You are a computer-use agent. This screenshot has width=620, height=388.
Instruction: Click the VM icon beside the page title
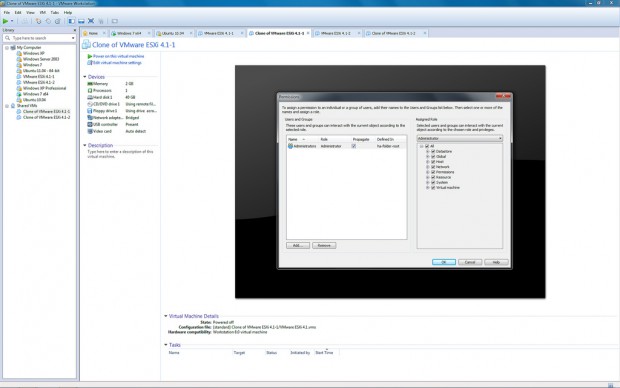coord(86,45)
